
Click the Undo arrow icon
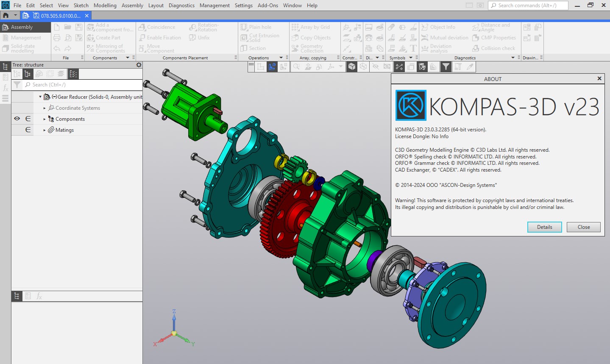coord(57,48)
